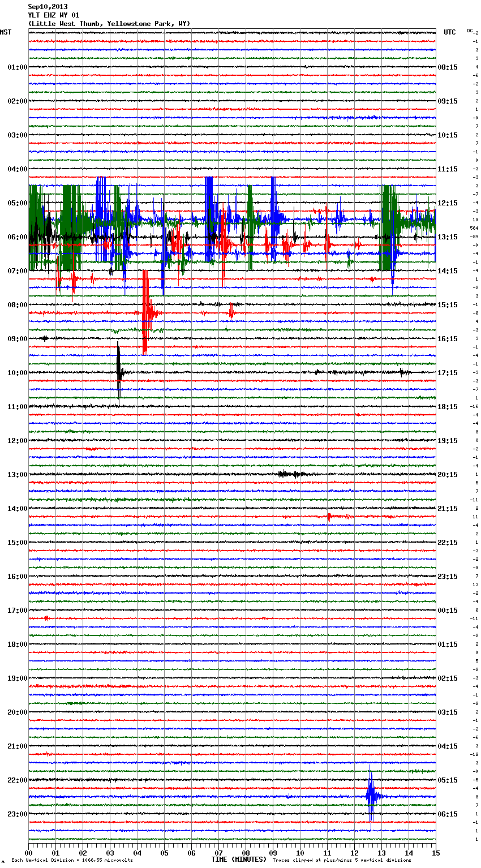The image size is (481, 868).
Task: Select the 06:00 MST time label
Action: point(18,237)
